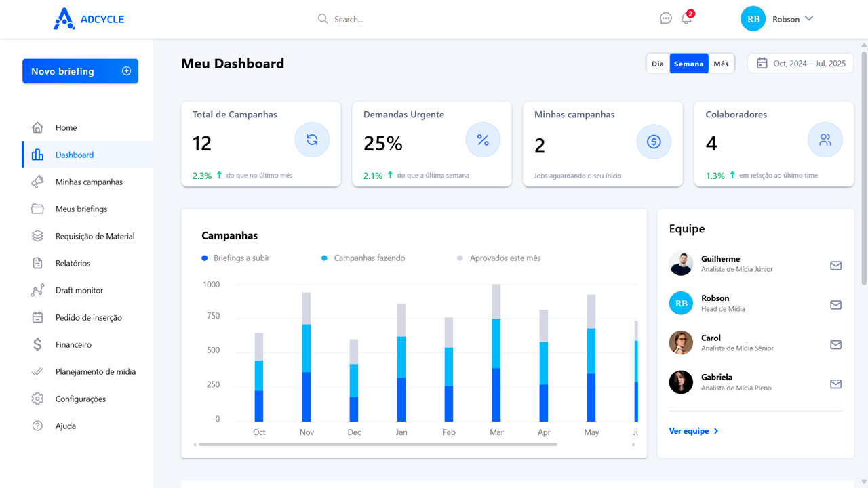Click the chart scroll left arrow
The width and height of the screenshot is (868, 488).
point(195,445)
